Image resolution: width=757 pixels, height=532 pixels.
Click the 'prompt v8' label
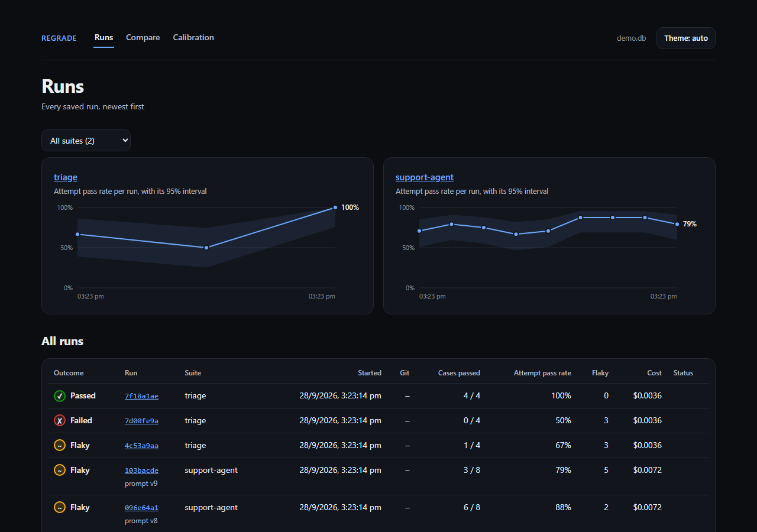pos(141,521)
